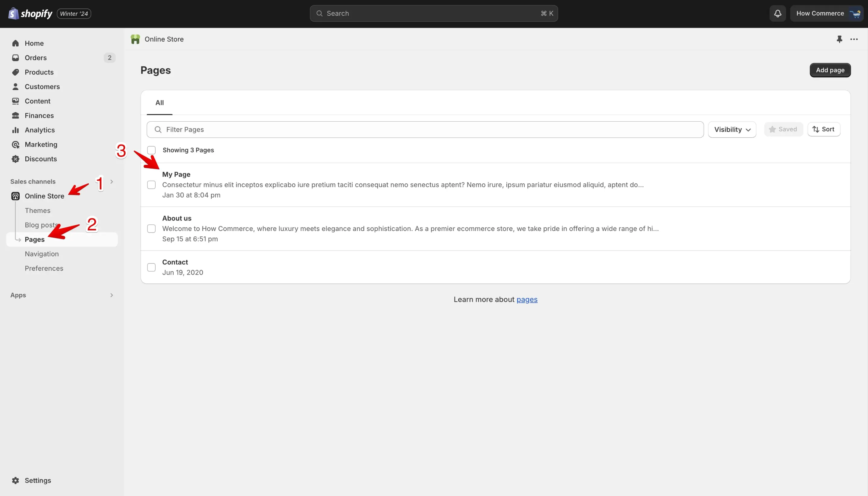Click the Online Store storefront icon in sidebar
Image resolution: width=868 pixels, height=496 pixels.
coord(15,196)
